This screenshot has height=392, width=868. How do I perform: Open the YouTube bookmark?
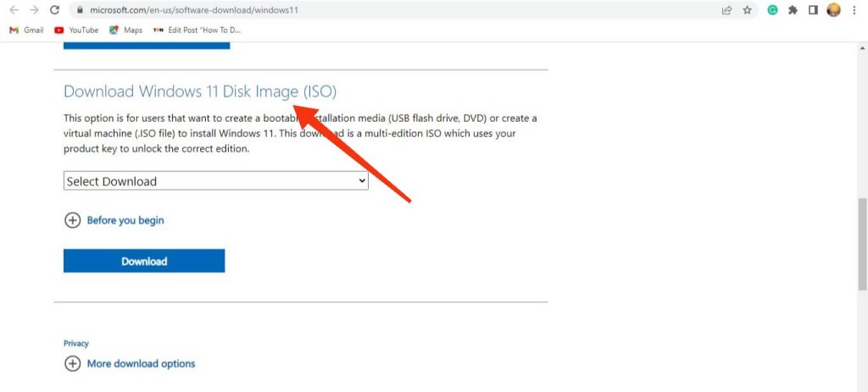[x=76, y=30]
